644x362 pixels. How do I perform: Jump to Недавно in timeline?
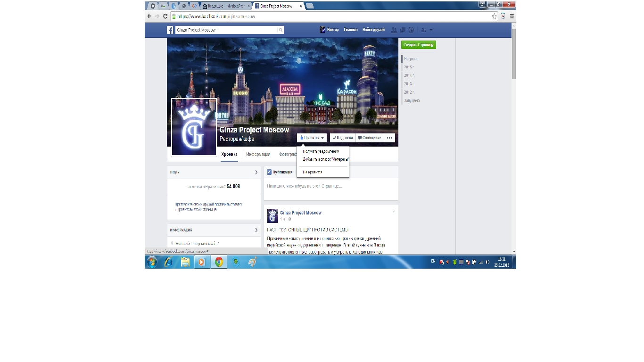coord(411,59)
